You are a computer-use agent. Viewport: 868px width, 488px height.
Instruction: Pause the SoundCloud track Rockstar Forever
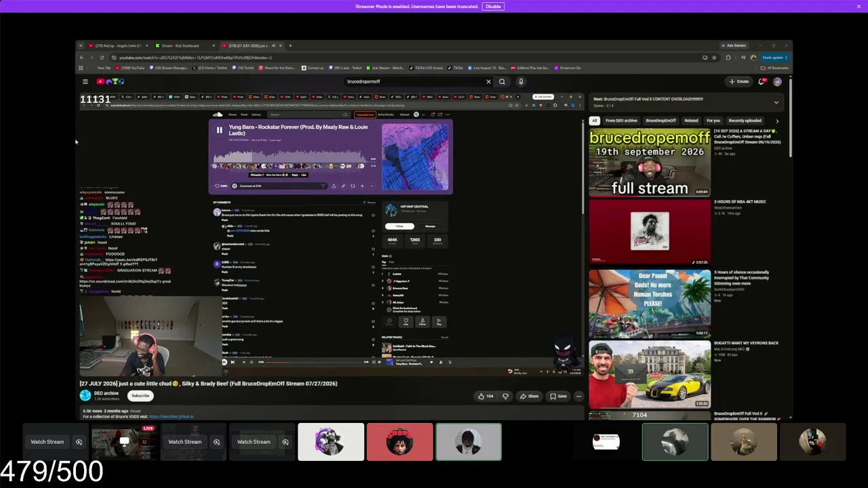pos(219,130)
